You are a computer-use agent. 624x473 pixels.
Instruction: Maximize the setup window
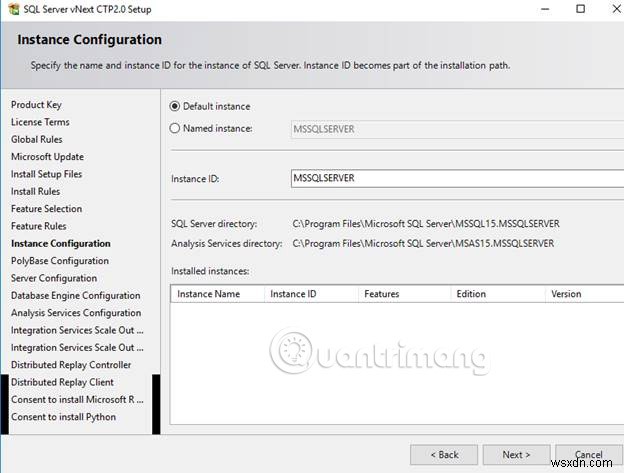(x=581, y=9)
